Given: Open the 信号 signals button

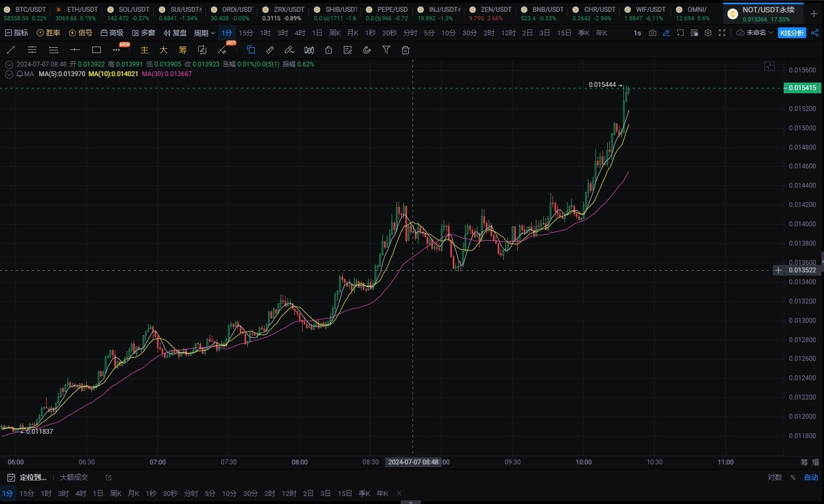Looking at the screenshot, I should click(80, 33).
